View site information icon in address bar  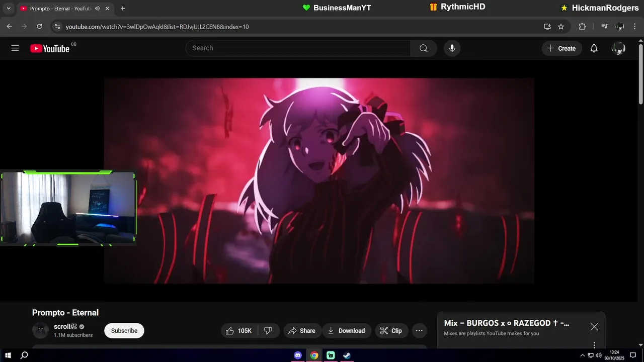pos(57,27)
